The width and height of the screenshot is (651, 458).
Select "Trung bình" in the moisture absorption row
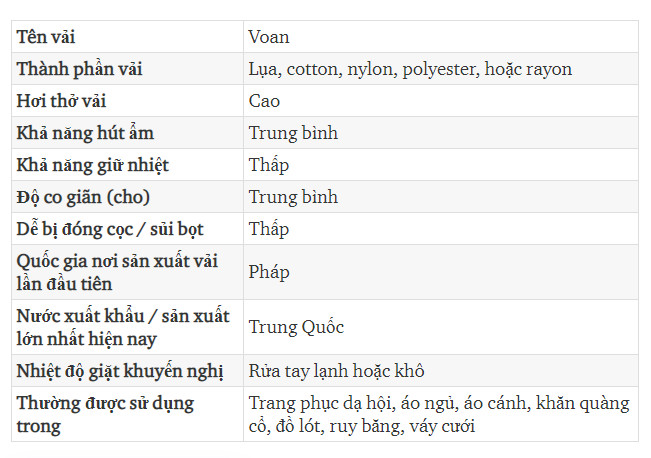[x=293, y=133]
